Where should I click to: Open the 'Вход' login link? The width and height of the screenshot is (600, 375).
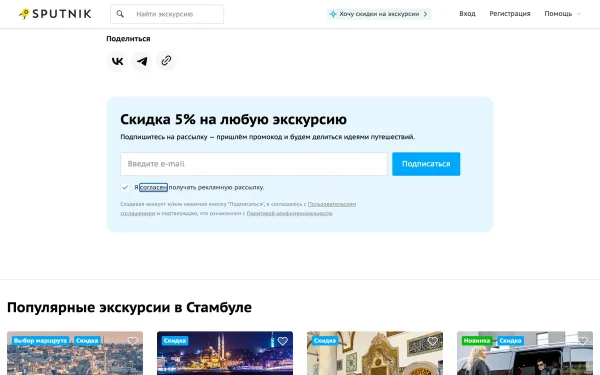click(x=467, y=14)
